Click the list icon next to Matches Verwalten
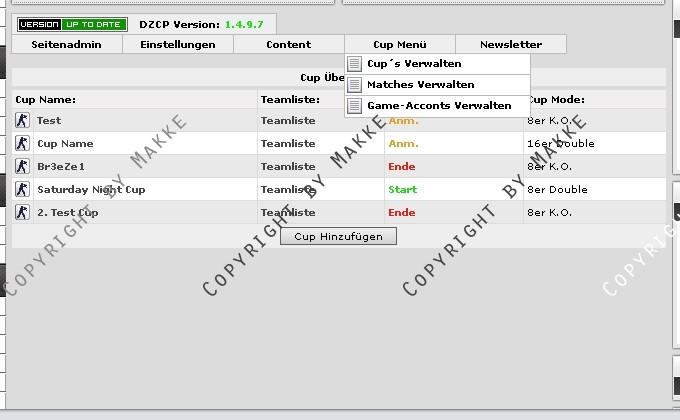The image size is (680, 420). [354, 85]
